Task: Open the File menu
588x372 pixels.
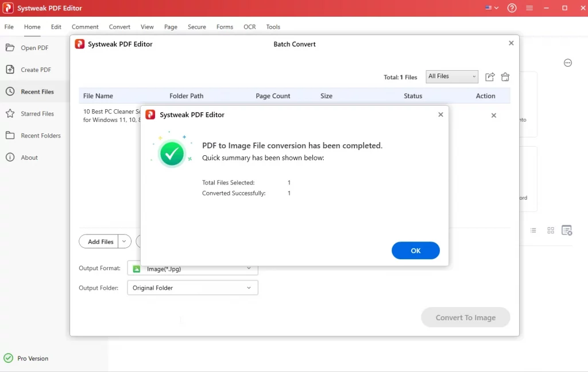Action: click(x=9, y=26)
